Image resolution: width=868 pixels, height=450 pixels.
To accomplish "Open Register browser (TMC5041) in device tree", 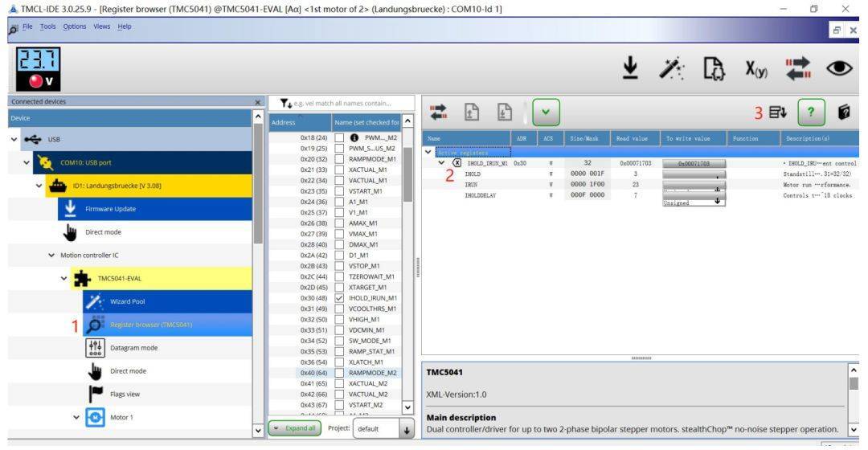I will [145, 325].
